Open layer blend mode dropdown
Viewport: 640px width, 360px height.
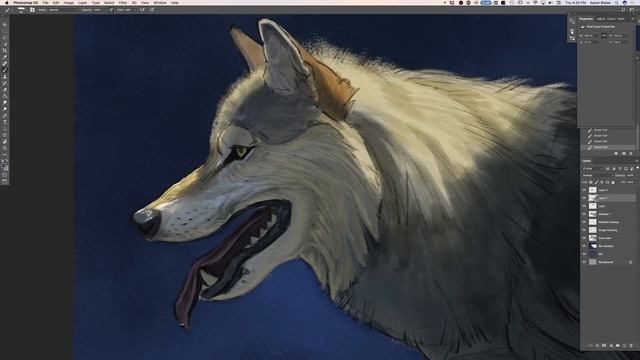point(598,176)
